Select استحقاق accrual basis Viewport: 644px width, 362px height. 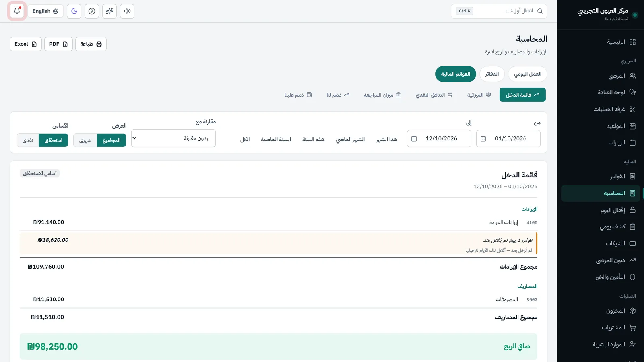tap(54, 140)
